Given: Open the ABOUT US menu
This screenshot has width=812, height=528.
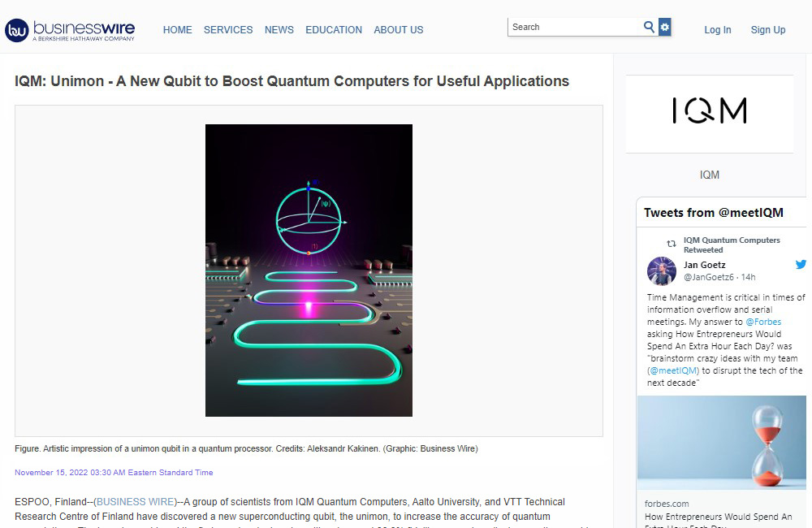Looking at the screenshot, I should point(399,30).
